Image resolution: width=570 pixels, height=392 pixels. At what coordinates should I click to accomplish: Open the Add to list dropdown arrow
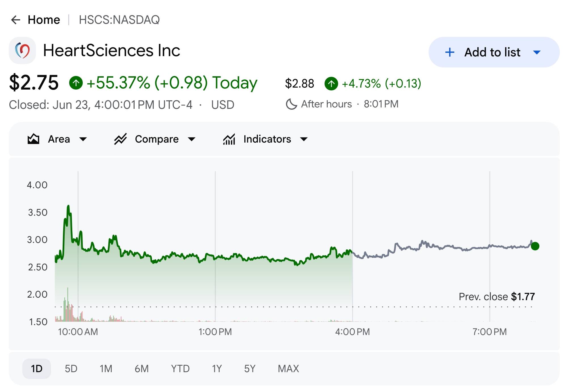[x=537, y=52]
